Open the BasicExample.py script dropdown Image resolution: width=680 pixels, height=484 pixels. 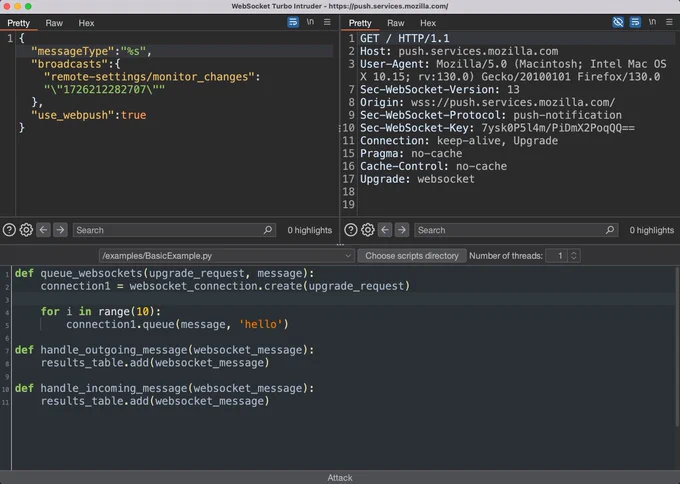[x=226, y=256]
